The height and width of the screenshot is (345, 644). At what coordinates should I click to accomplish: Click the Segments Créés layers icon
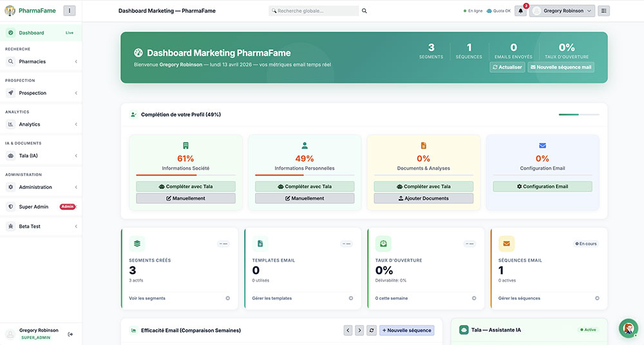click(137, 244)
